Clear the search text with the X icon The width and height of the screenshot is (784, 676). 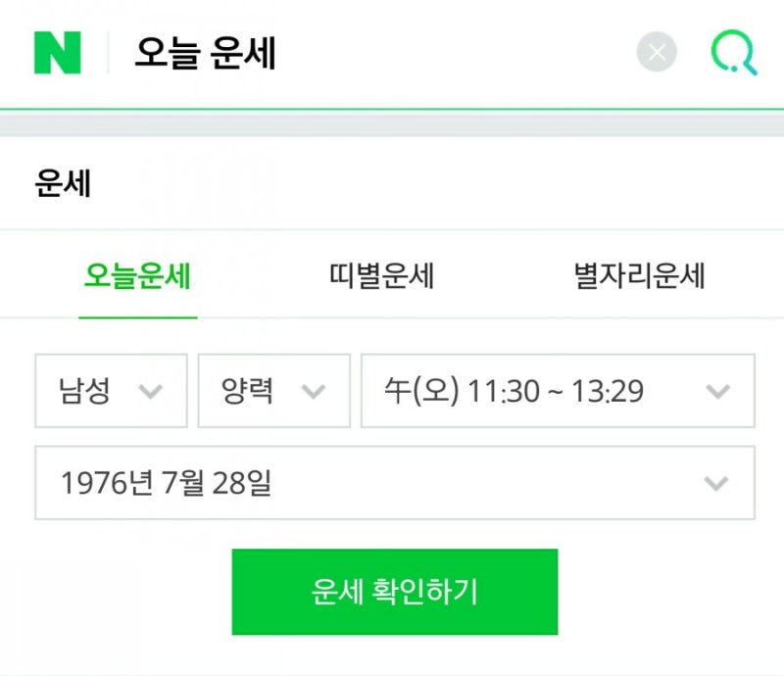pos(657,52)
